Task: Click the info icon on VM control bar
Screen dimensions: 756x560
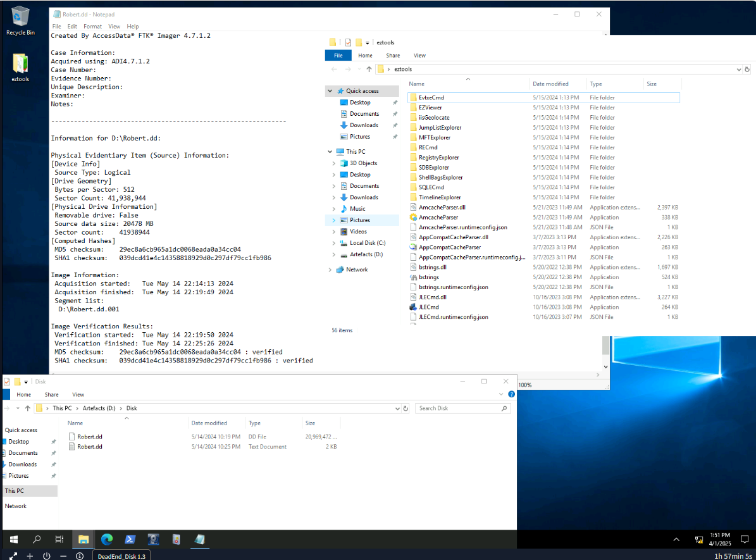Action: tap(79, 556)
